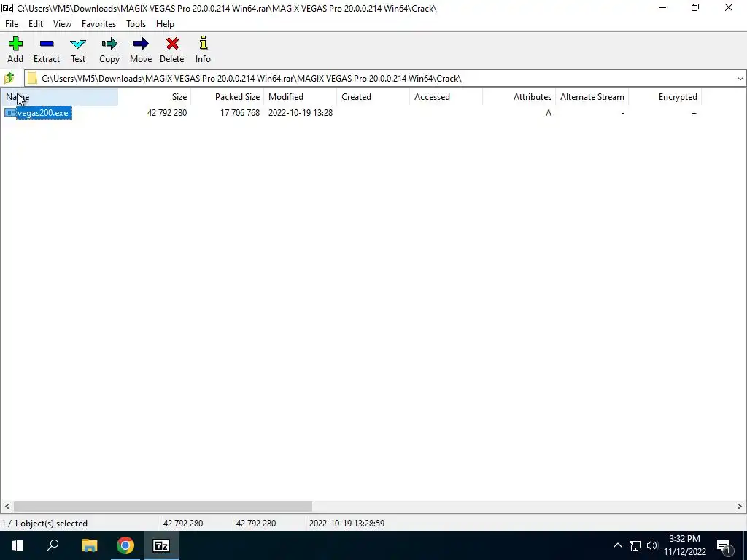This screenshot has height=560, width=747.
Task: Click the scrollbar left arrow
Action: (7, 506)
